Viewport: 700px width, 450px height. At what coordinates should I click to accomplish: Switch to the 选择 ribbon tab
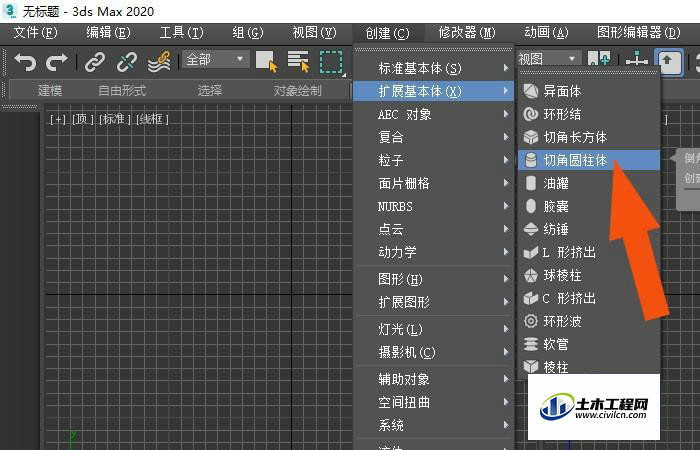click(x=210, y=91)
